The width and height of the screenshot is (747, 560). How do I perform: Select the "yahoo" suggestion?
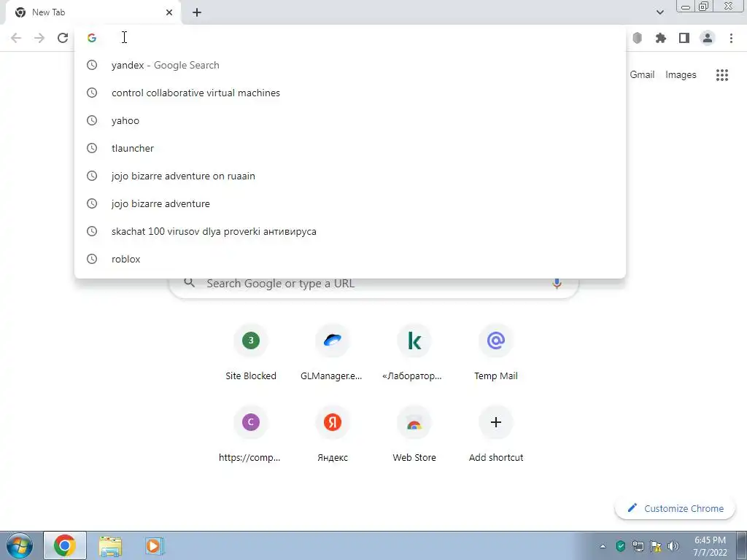point(350,120)
